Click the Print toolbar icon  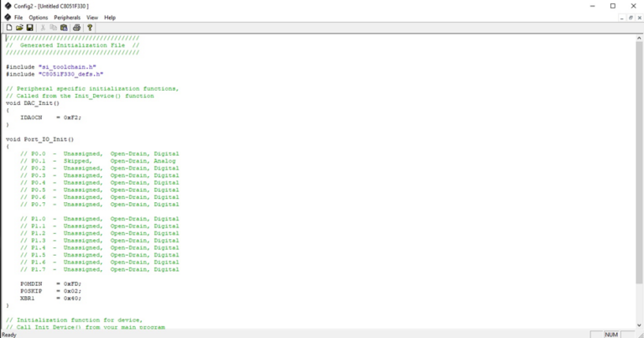77,28
